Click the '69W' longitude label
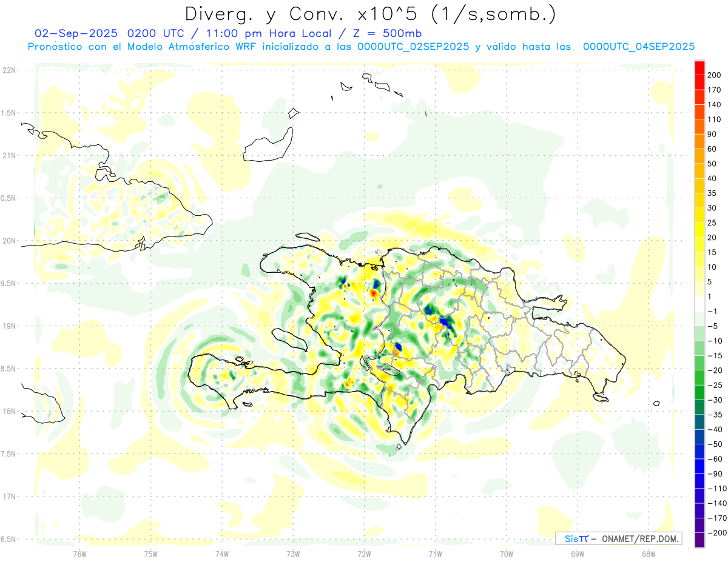Screen dimensions: 728x562 pos(578,554)
